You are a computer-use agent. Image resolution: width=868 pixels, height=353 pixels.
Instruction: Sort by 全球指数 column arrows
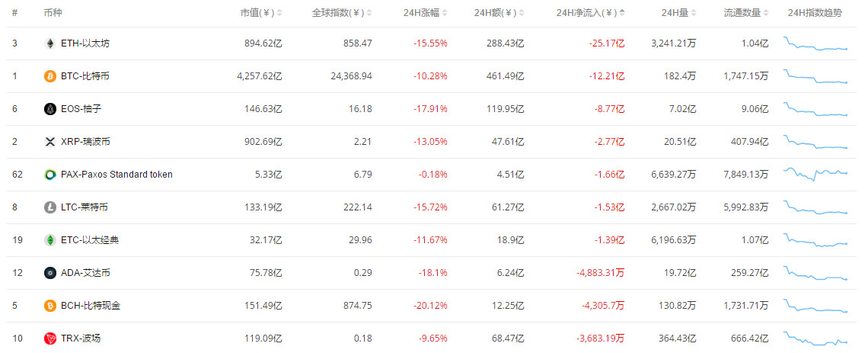click(x=369, y=13)
